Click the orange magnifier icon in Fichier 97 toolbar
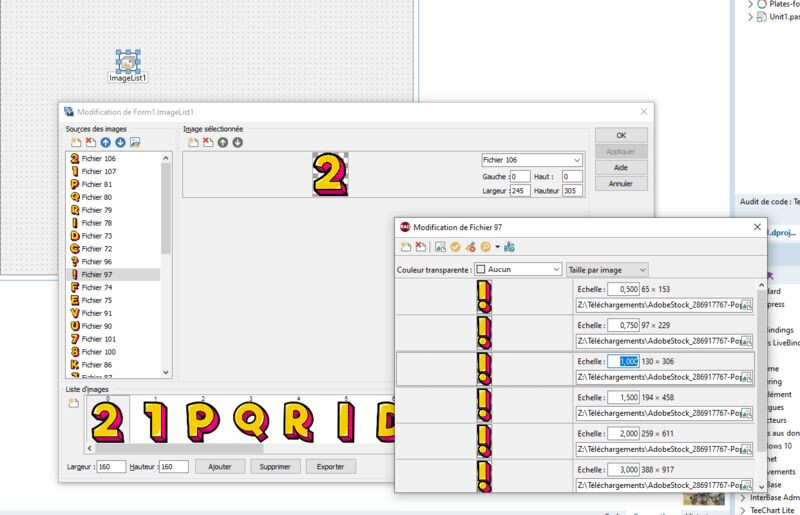This screenshot has width=800, height=515. 485,247
